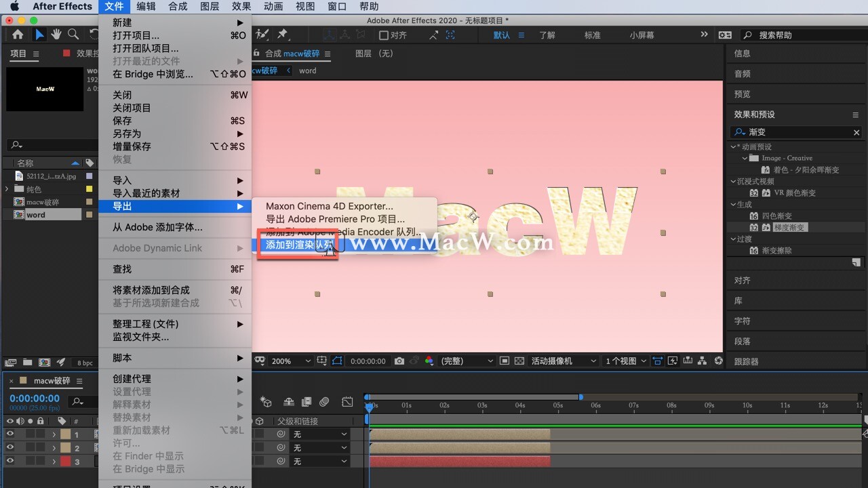Select the Selection arrow tool
Image resolution: width=868 pixels, height=488 pixels.
(39, 35)
